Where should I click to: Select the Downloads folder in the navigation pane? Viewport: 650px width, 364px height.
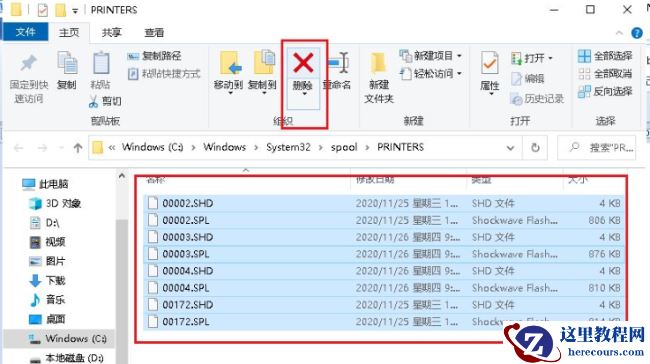47,281
